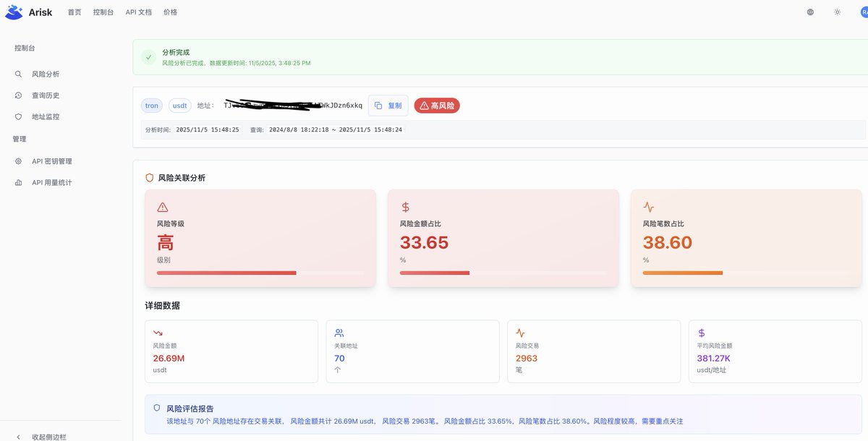Viewport: 868px width, 441px height.
Task: Click the green check icon on 分析完成 banner
Action: (x=149, y=58)
